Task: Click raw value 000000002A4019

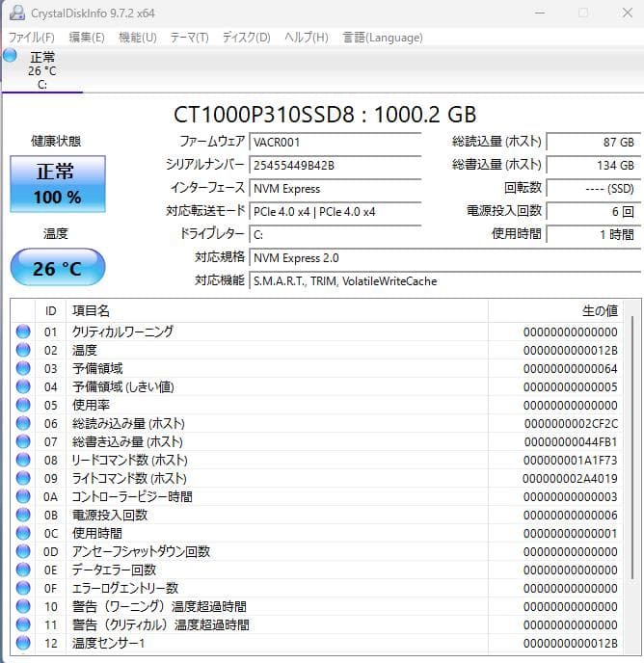Action: (570, 478)
